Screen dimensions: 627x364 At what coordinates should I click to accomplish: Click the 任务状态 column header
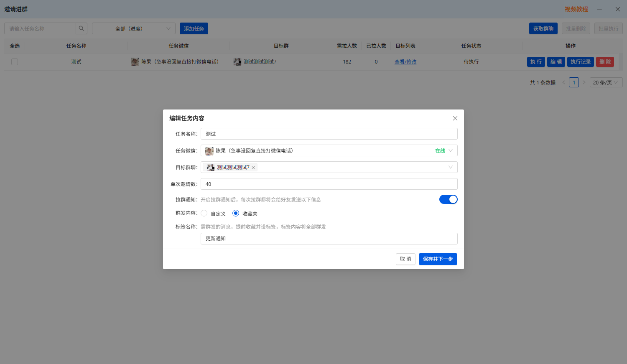pyautogui.click(x=471, y=46)
